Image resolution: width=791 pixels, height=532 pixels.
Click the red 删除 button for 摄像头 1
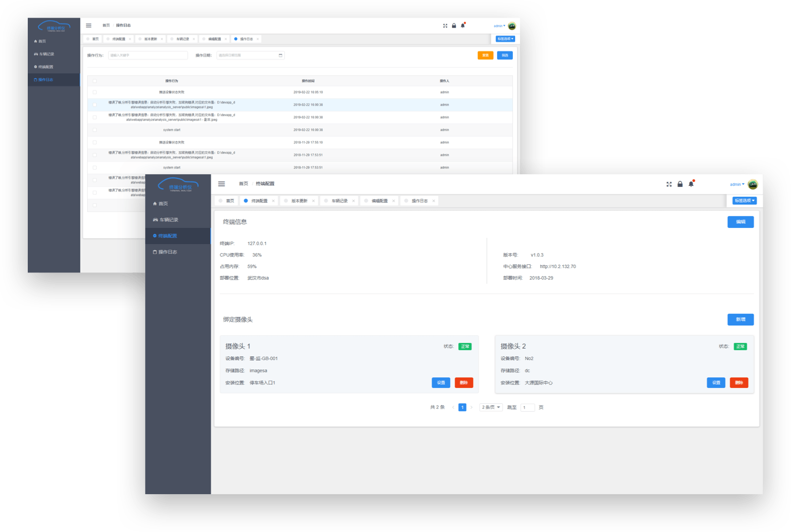tap(463, 383)
